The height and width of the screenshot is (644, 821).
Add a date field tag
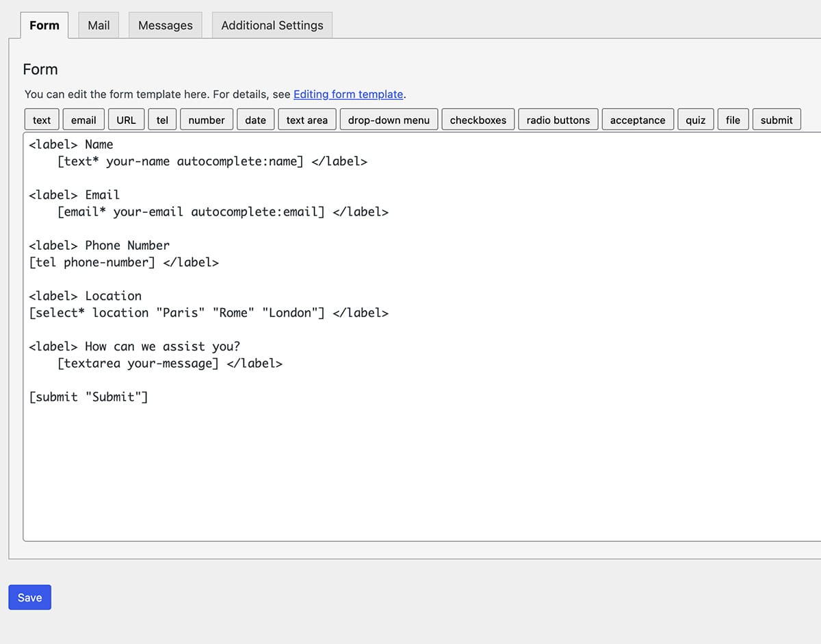coord(255,120)
